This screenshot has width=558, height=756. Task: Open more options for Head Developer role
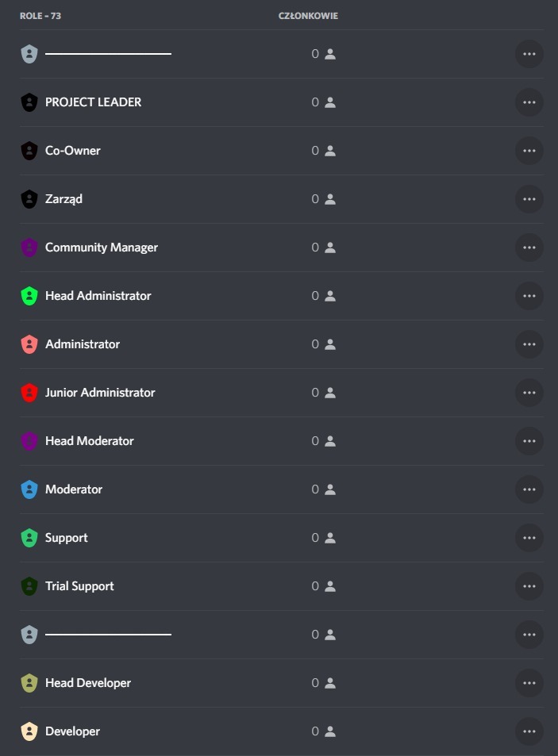[529, 682]
